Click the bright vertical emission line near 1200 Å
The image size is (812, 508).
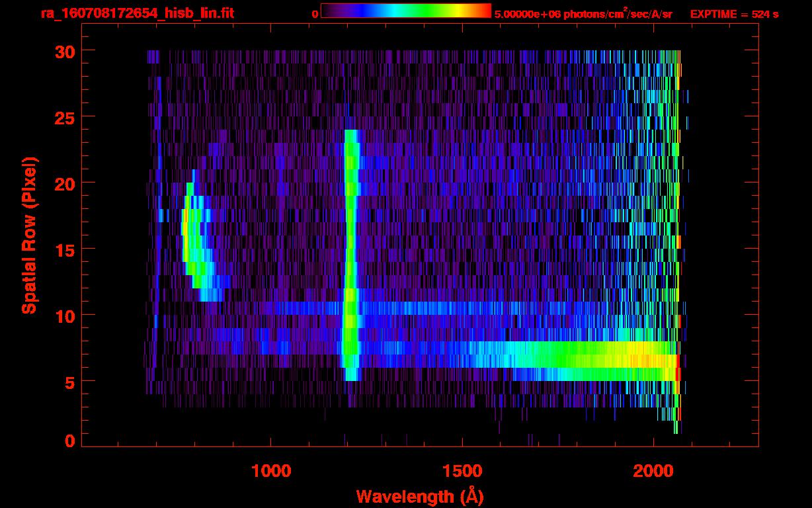point(350,251)
